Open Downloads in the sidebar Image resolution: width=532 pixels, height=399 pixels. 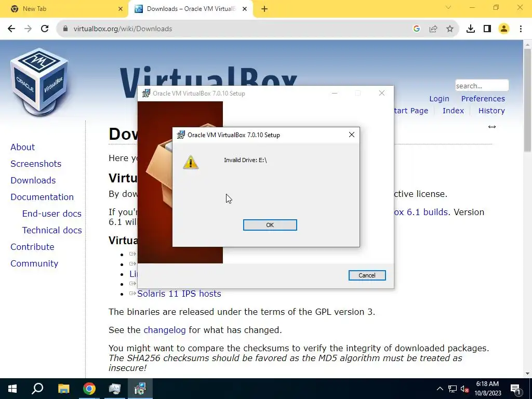(x=33, y=180)
